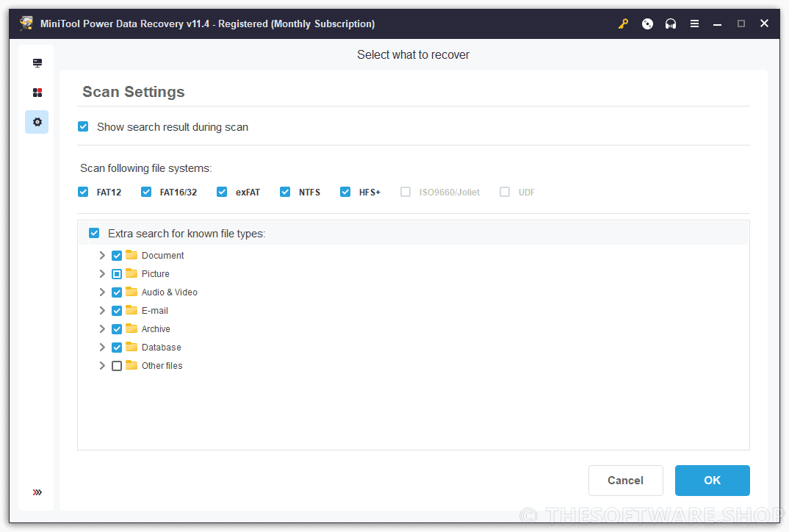The image size is (789, 532).
Task: Click the Picture folder icon
Action: point(131,273)
